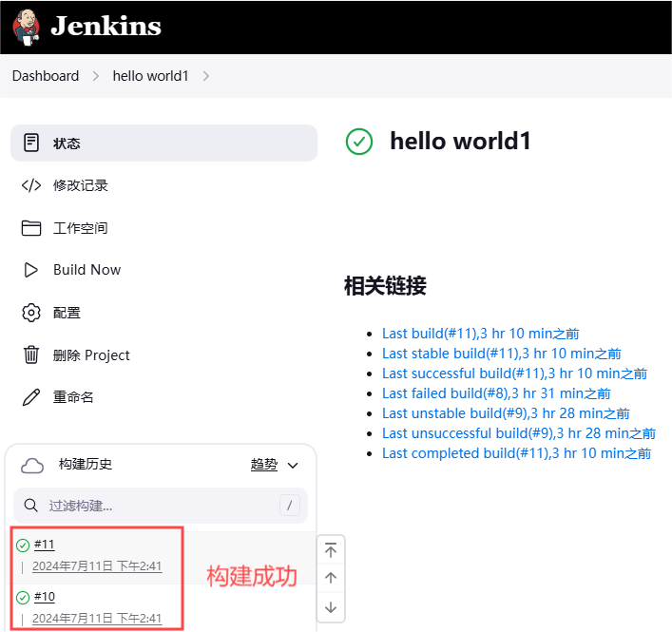Focus the 过滤构建 search field
Screen dimensions: 672x632
(x=161, y=506)
